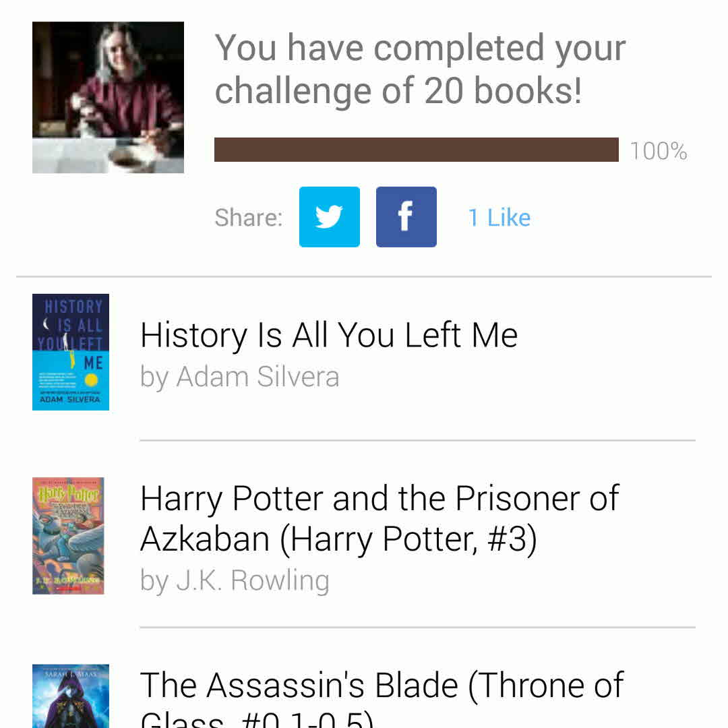Click the divider below Adam Silvera's book

(x=417, y=441)
